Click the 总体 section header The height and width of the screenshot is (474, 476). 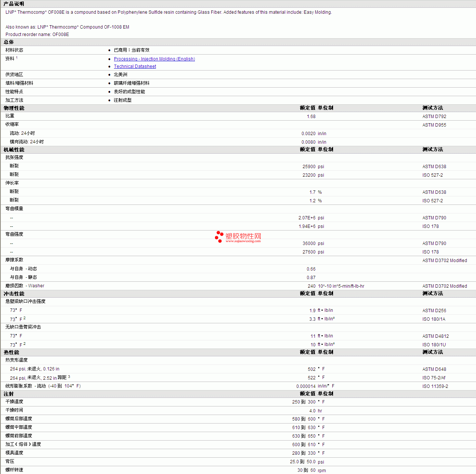coord(9,42)
